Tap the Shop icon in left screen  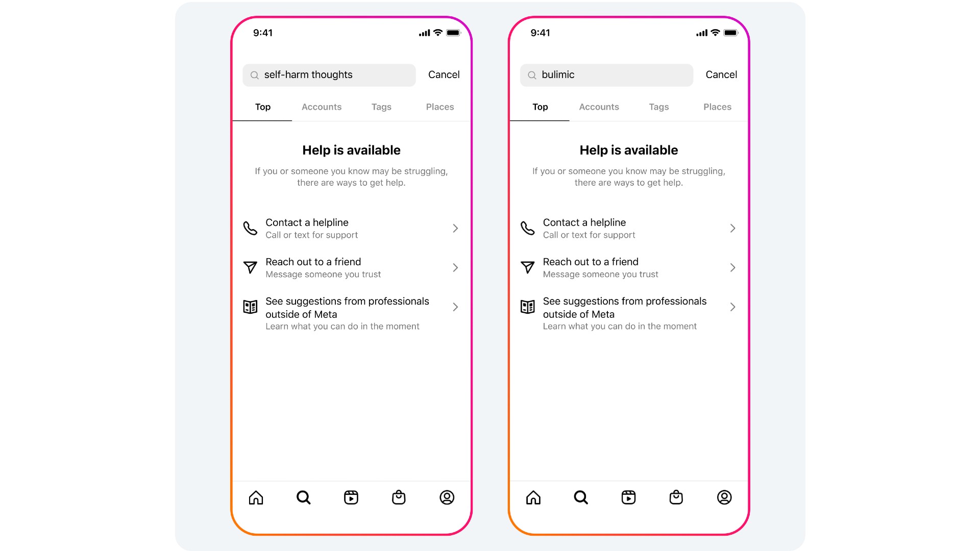[399, 498]
